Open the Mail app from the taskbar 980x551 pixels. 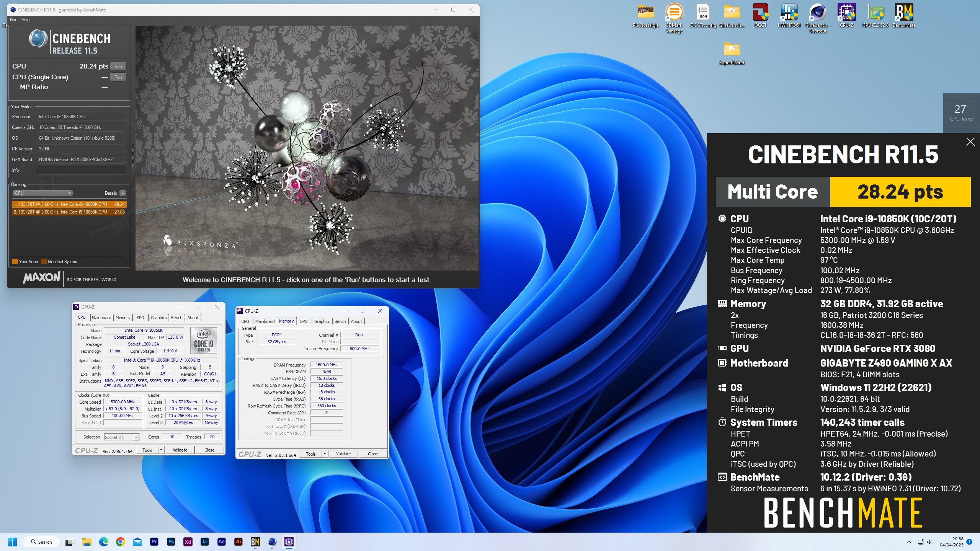click(137, 542)
